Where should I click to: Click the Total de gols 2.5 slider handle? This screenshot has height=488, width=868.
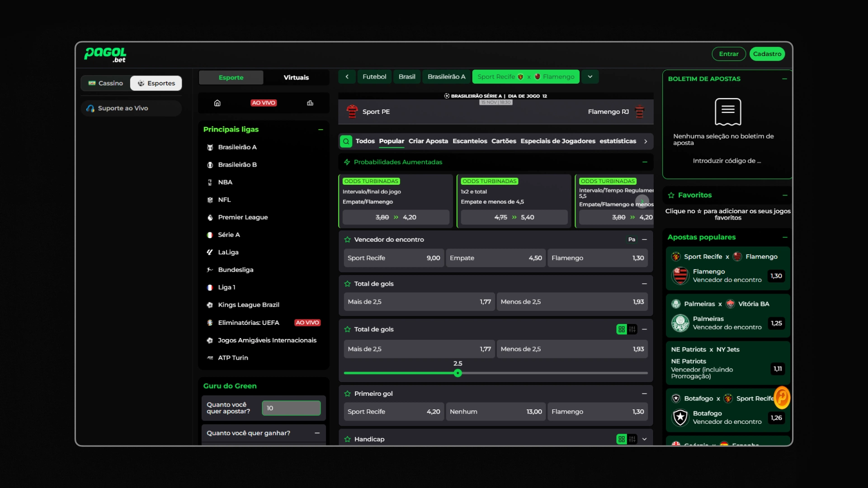click(458, 373)
